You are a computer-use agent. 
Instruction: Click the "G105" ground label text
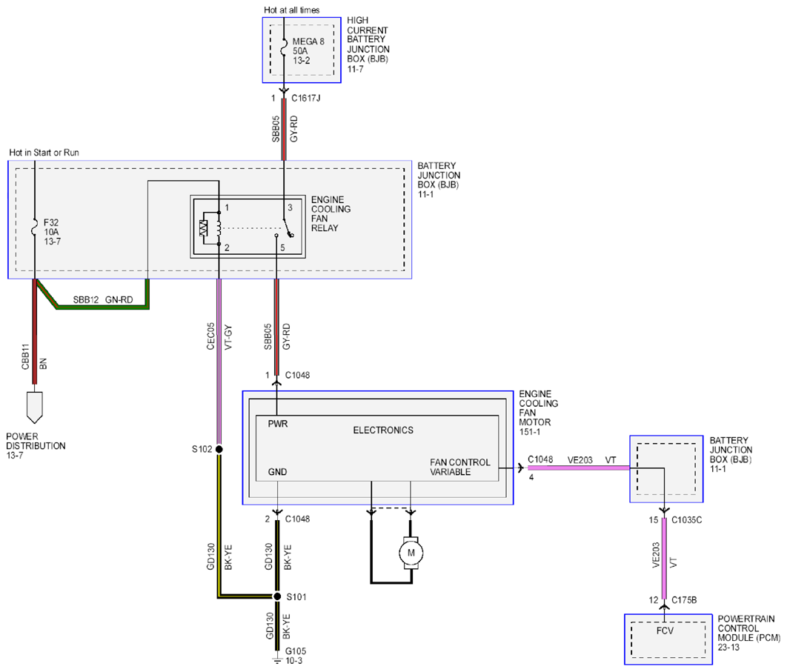click(x=296, y=651)
